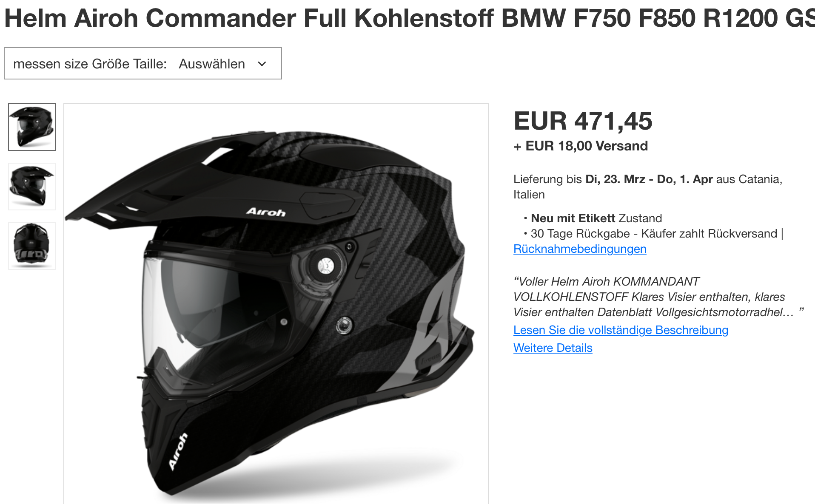
Task: Click the 'Neu mit Etikett' condition text
Action: (573, 218)
